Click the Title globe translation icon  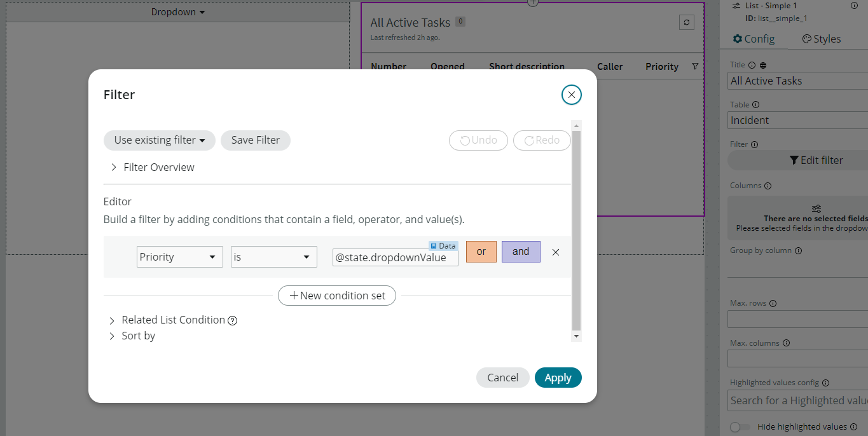[763, 65]
